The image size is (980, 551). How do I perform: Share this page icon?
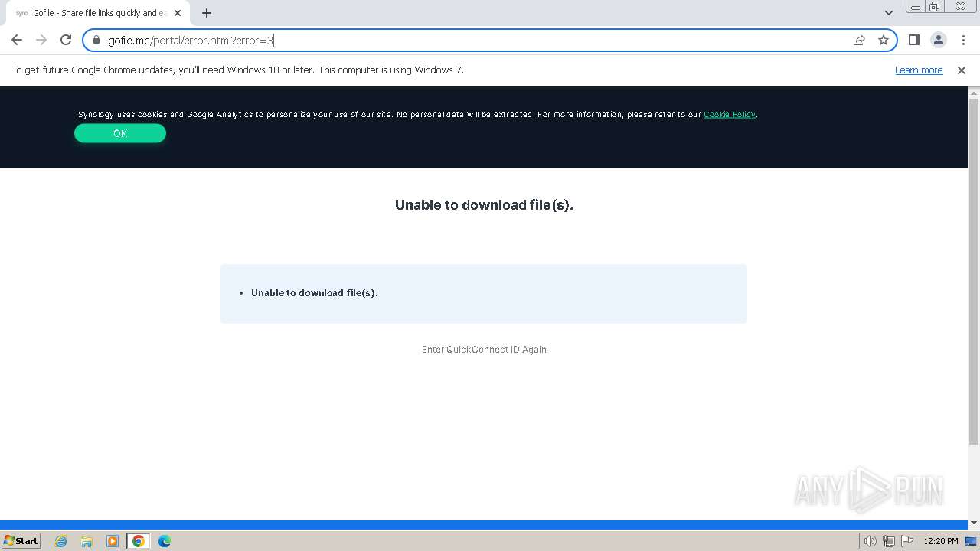[x=859, y=40]
